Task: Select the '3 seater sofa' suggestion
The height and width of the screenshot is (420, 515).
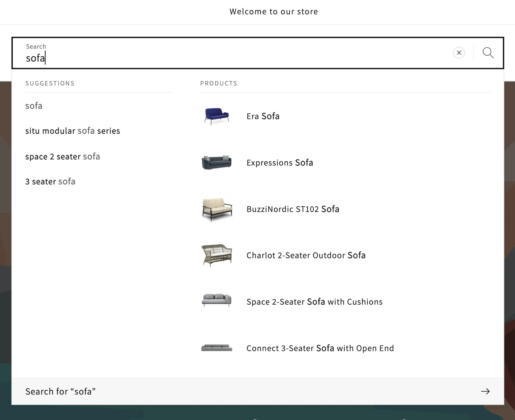Action: click(50, 182)
